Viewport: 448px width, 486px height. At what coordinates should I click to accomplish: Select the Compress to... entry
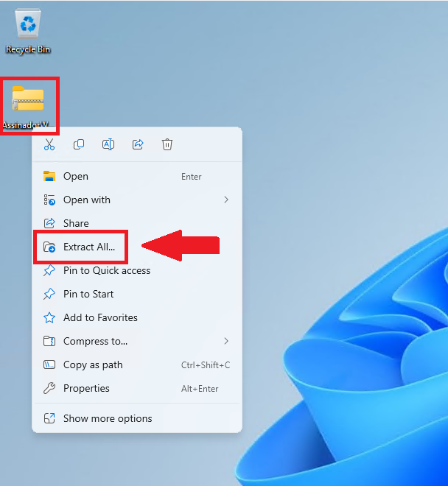[137, 341]
